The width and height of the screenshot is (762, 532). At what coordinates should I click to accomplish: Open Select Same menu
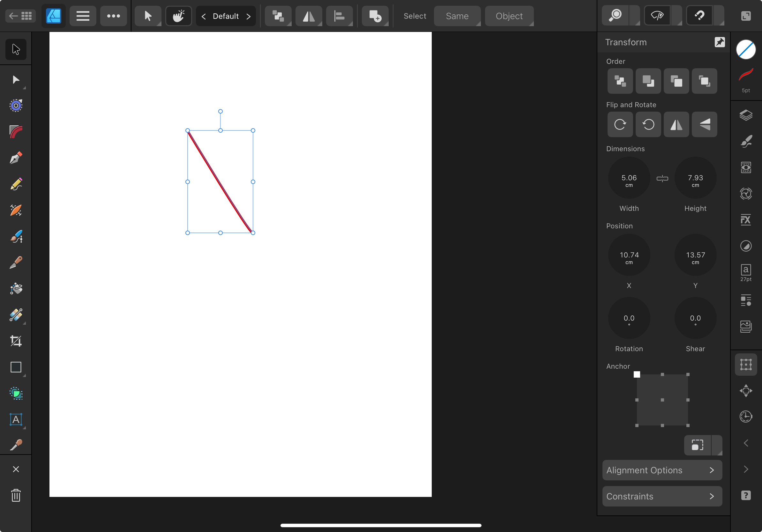click(x=457, y=16)
